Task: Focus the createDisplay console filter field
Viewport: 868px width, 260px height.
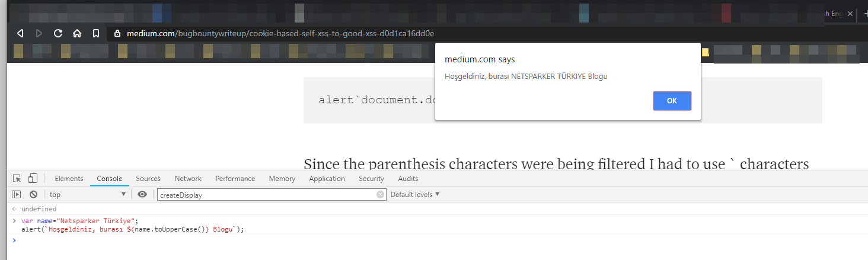Action: 267,195
